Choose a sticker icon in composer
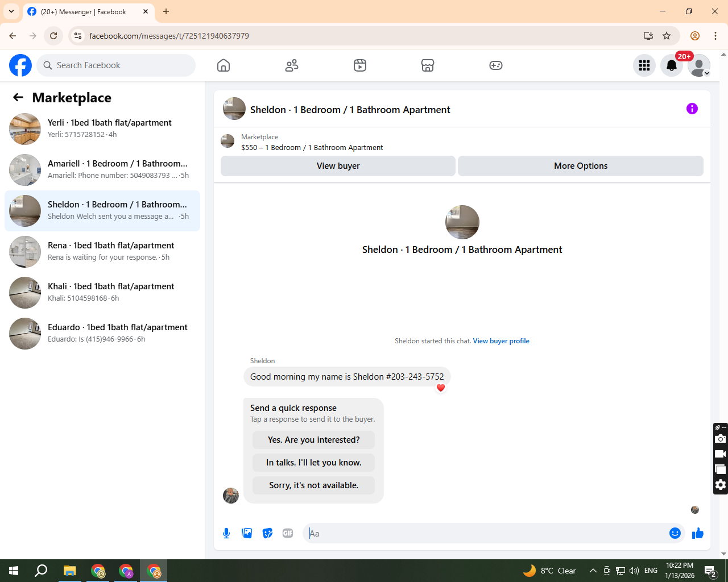 [x=267, y=533]
